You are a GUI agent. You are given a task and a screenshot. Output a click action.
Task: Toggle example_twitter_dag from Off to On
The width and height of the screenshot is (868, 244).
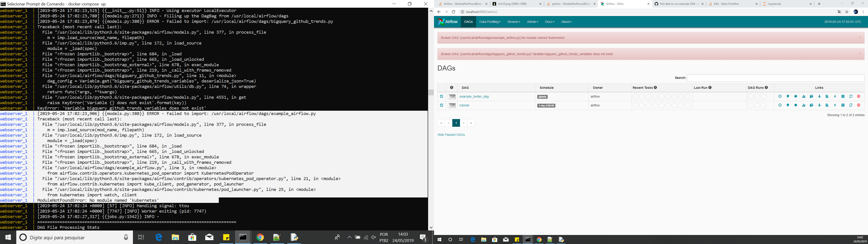[x=452, y=96]
